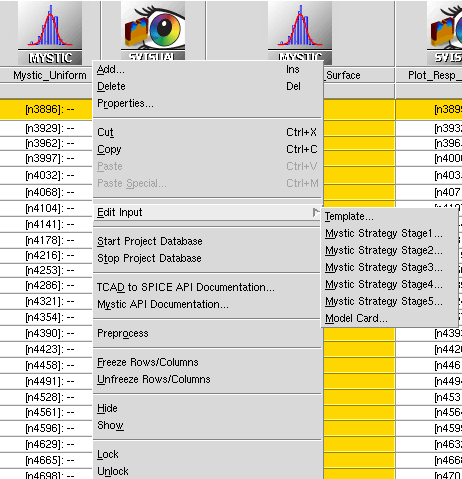The image size is (462, 479).
Task: Select node cell [n3929]
Action: click(46, 128)
